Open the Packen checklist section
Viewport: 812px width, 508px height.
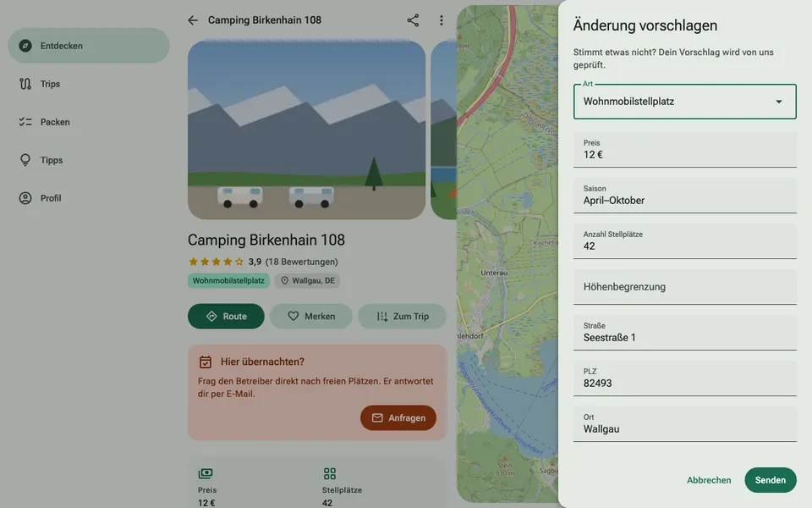pyautogui.click(x=89, y=122)
